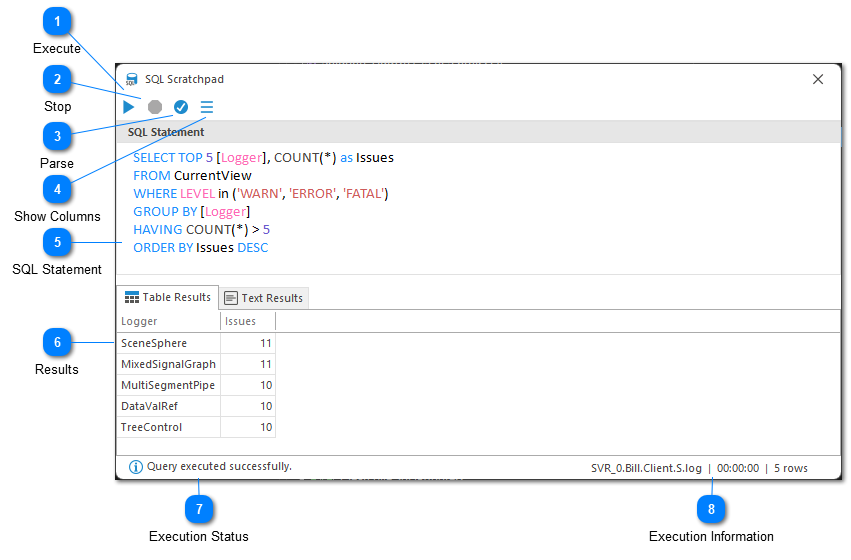This screenshot has width=851, height=560.
Task: Click the 'ORDER BY Issues DESC' line
Action: tap(201, 248)
